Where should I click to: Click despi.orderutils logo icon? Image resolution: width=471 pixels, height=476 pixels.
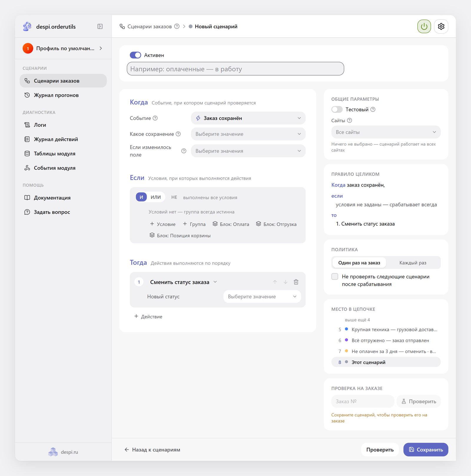(27, 26)
